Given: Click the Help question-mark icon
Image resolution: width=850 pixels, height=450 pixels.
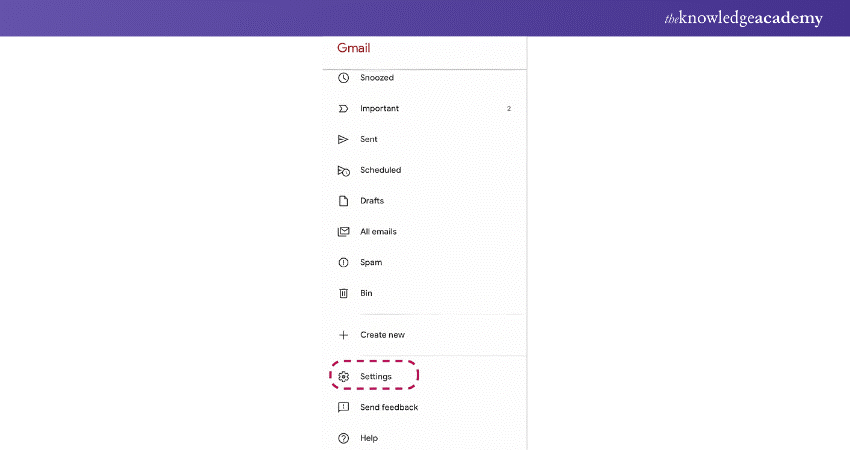Looking at the screenshot, I should (343, 438).
